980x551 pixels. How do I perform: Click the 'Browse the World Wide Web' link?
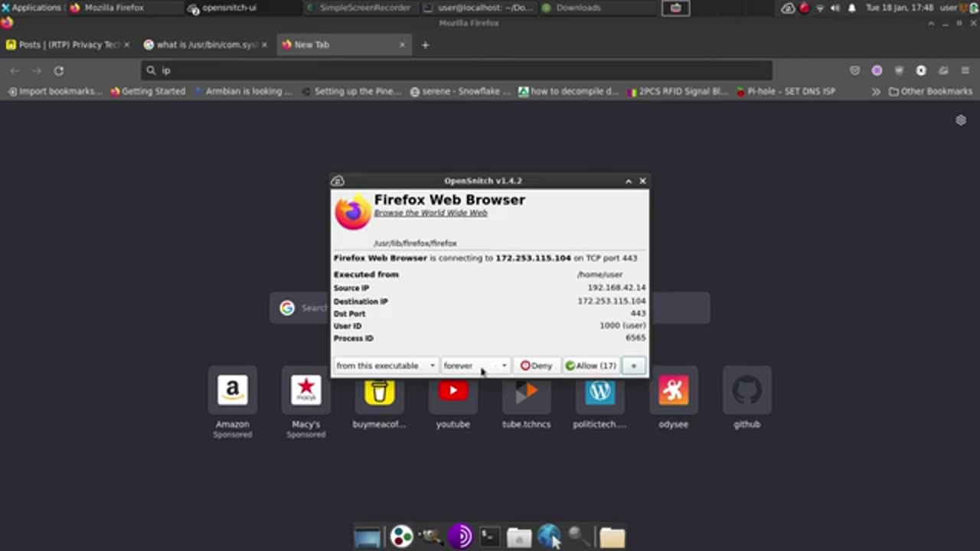(x=430, y=213)
